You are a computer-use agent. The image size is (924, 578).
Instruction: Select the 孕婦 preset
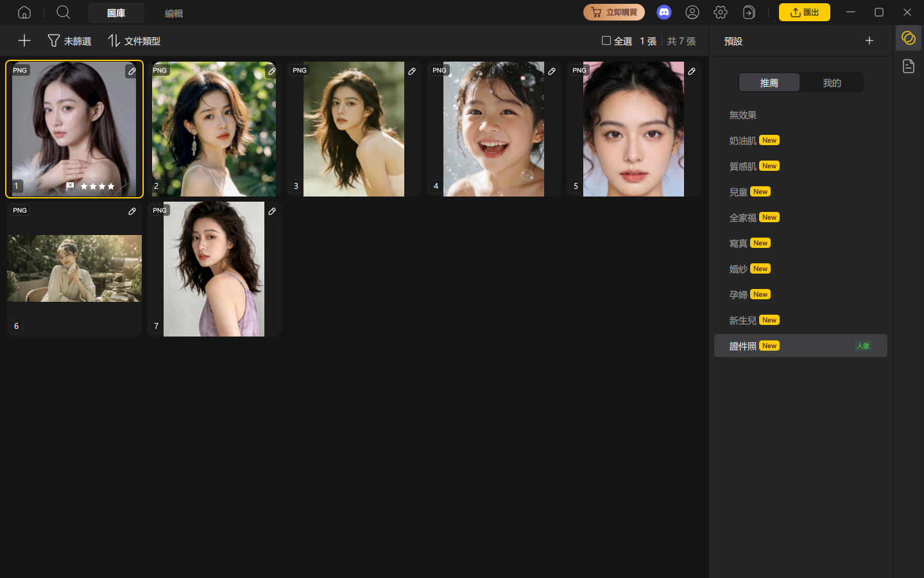(800, 295)
